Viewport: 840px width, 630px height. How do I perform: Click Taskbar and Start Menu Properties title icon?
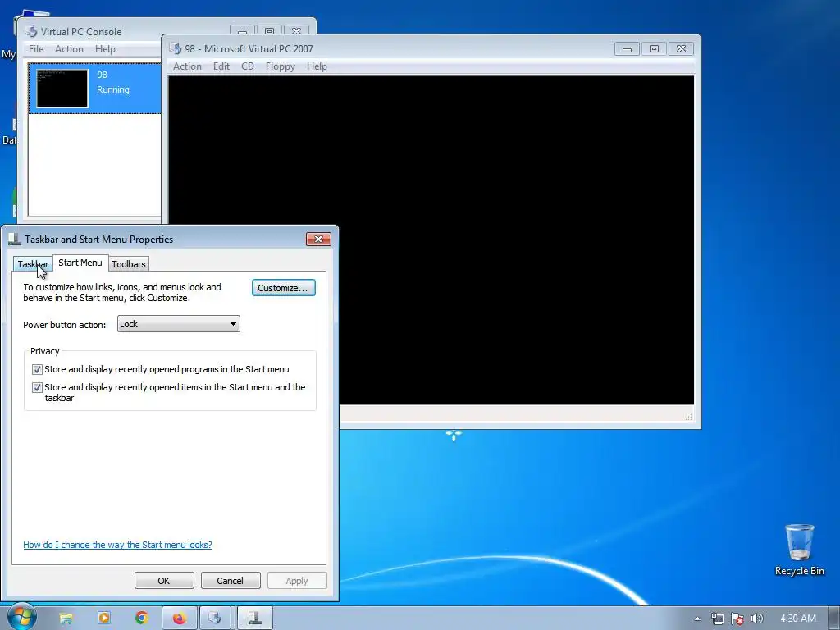(x=15, y=239)
